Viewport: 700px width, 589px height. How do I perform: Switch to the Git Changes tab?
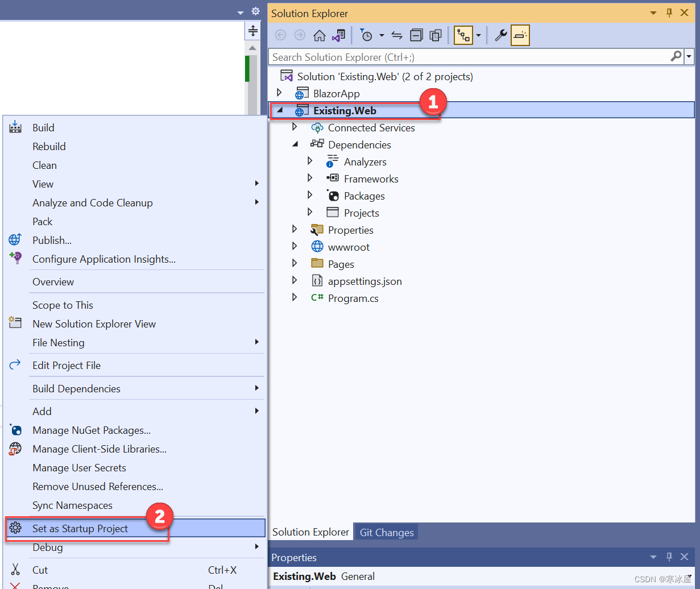[x=386, y=532]
